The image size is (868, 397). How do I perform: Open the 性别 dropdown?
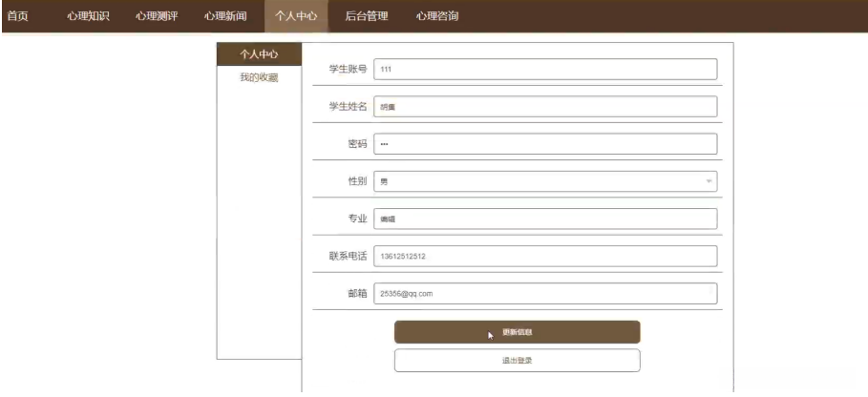click(x=545, y=181)
